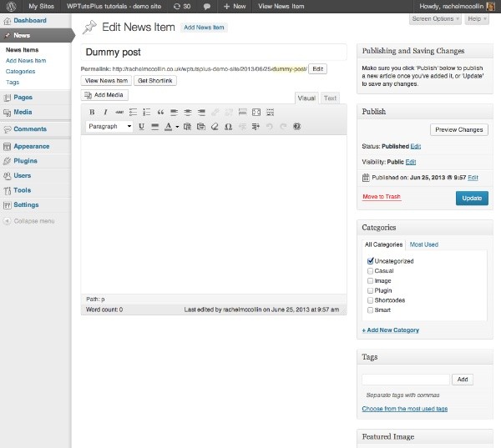
Task: Check the Casual category
Action: coord(370,271)
